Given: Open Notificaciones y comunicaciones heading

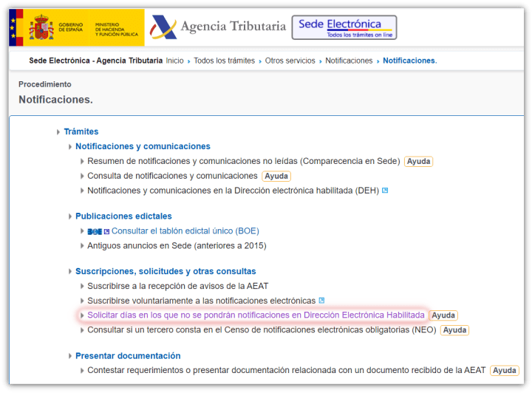Looking at the screenshot, I should (143, 146).
